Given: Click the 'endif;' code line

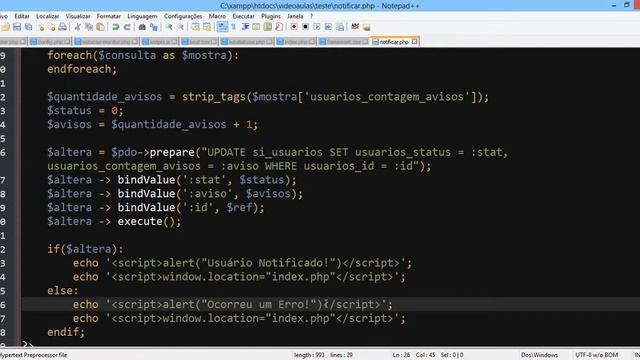Looking at the screenshot, I should [x=66, y=332].
